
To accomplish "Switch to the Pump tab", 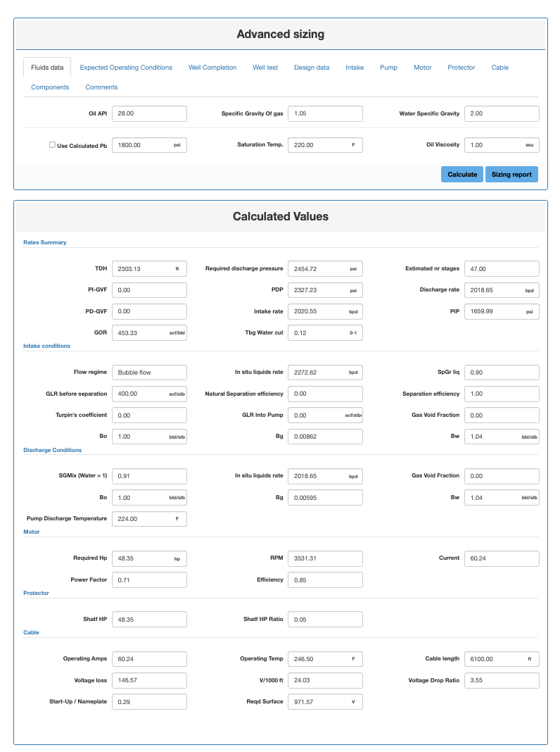I will (388, 68).
